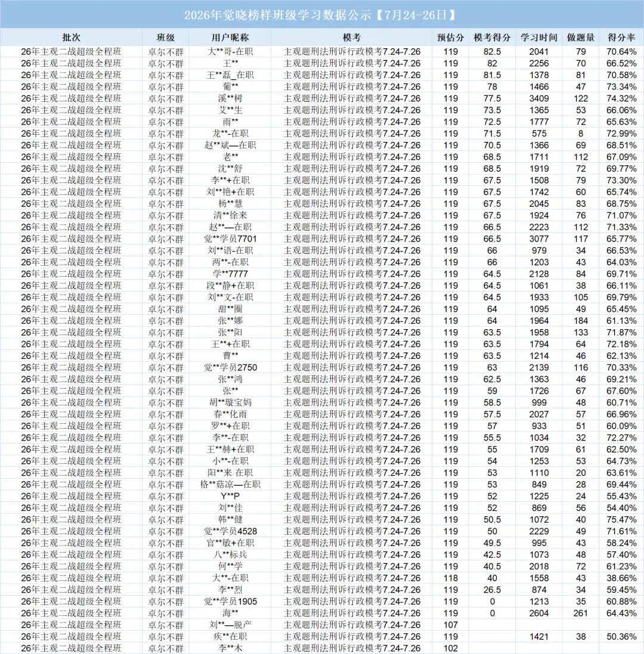Viewport: 644px width, 654px height.
Task: Select nickname cell "刘**—脱产"
Action: 230,625
